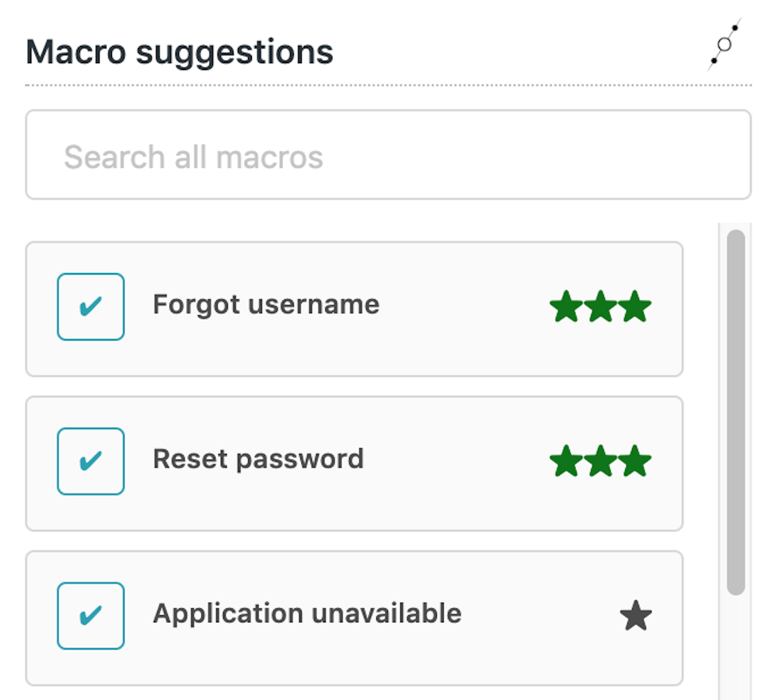
Task: Disable the Reset password macro checkbox
Action: click(90, 460)
